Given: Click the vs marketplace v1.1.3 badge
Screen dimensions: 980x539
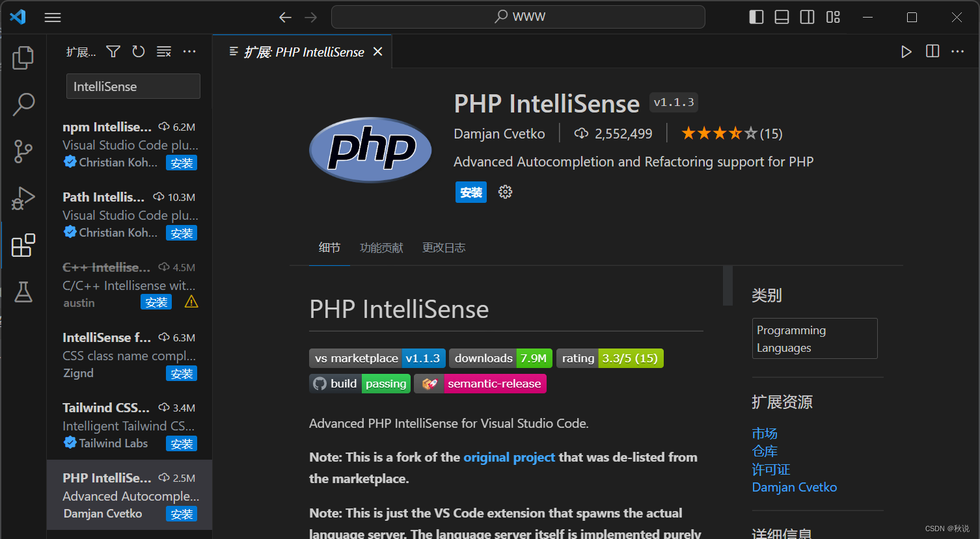Looking at the screenshot, I should [x=377, y=358].
